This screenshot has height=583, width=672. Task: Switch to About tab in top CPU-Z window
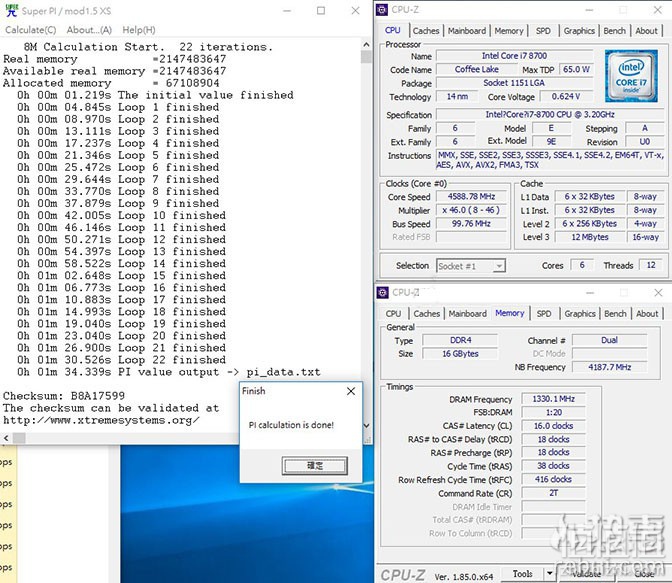646,31
